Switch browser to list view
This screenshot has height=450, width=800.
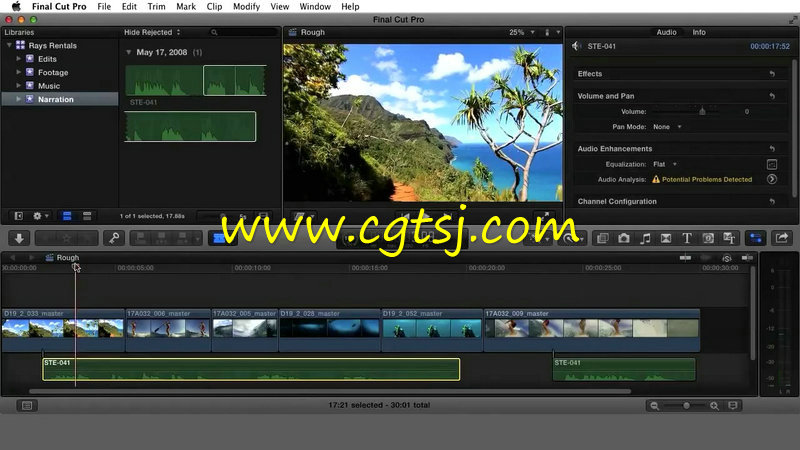[x=87, y=216]
